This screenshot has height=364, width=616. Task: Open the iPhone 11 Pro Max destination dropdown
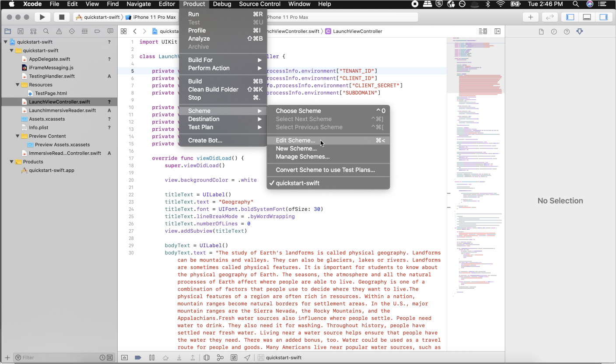pos(152,18)
